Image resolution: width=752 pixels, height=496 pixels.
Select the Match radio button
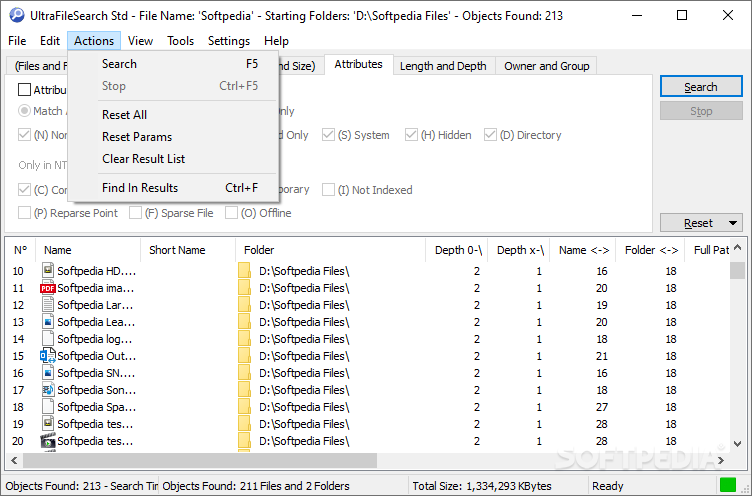click(24, 111)
